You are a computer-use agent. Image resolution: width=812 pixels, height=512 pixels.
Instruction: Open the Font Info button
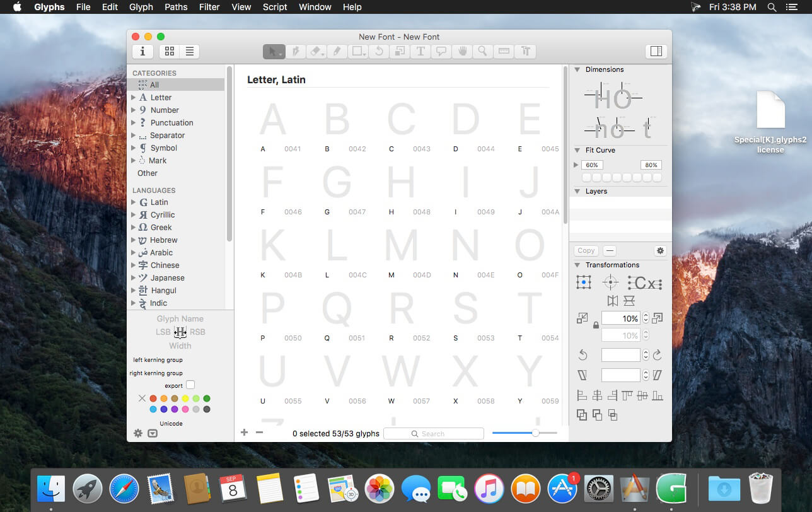click(142, 52)
